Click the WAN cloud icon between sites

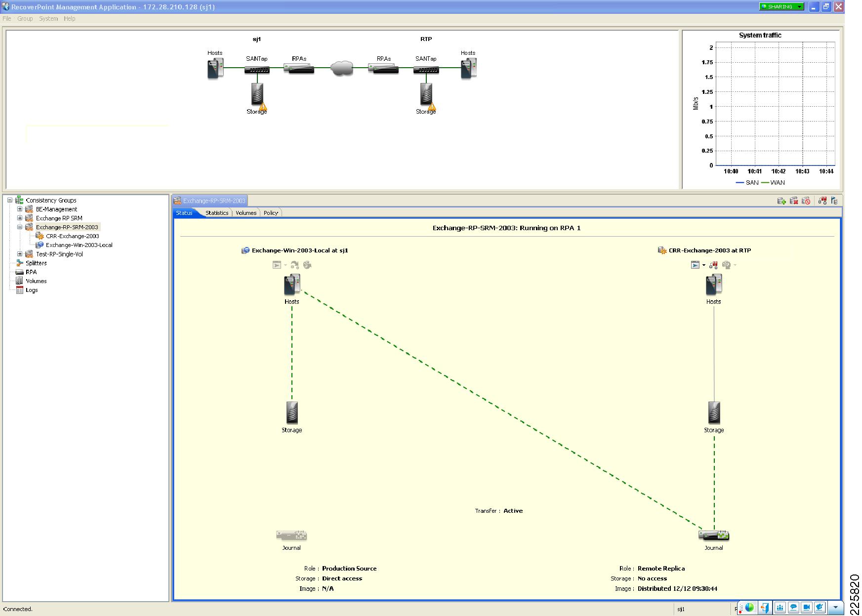[x=342, y=68]
